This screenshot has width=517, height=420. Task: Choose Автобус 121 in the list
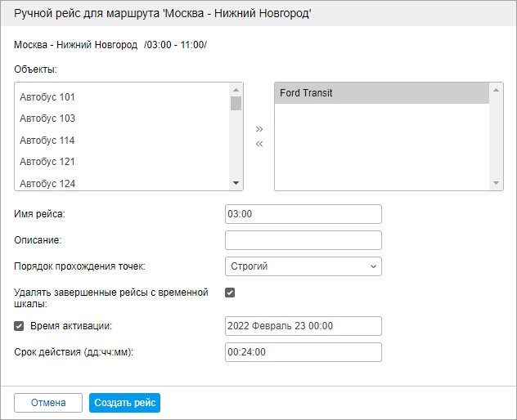[47, 162]
